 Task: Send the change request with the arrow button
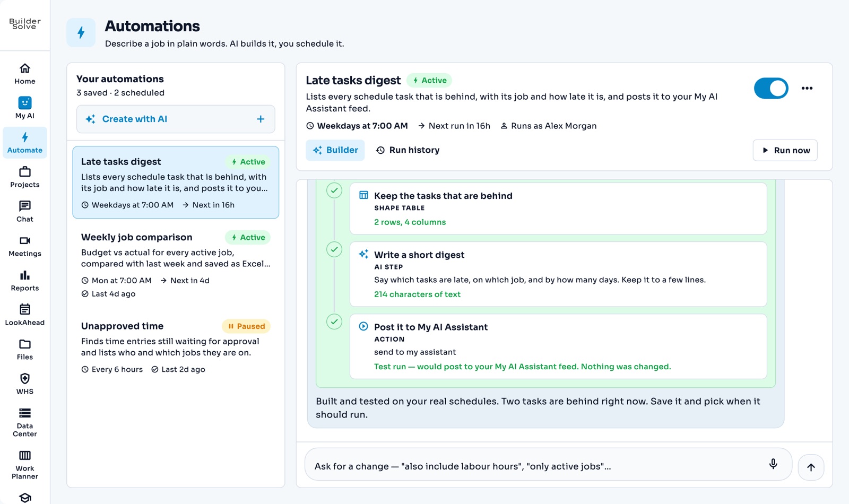811,467
